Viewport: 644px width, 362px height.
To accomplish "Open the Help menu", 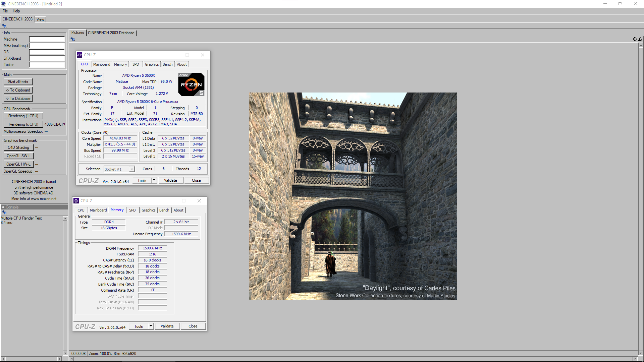I will pyautogui.click(x=16, y=11).
